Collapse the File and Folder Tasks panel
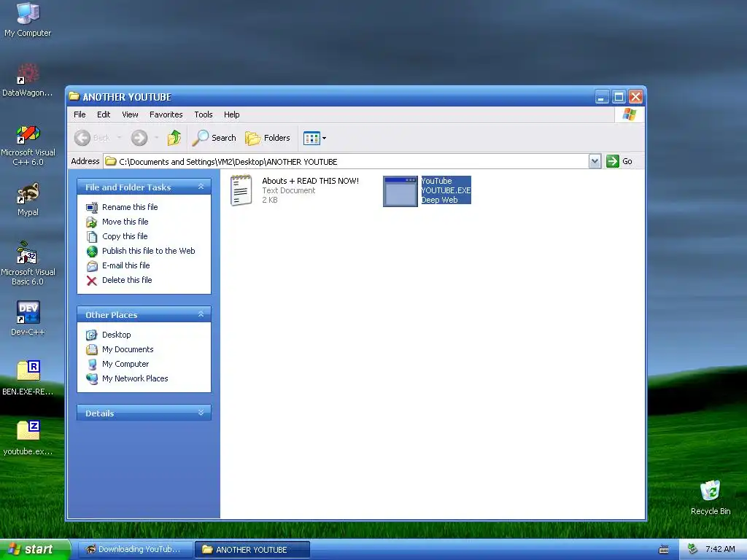The height and width of the screenshot is (560, 747). click(201, 187)
